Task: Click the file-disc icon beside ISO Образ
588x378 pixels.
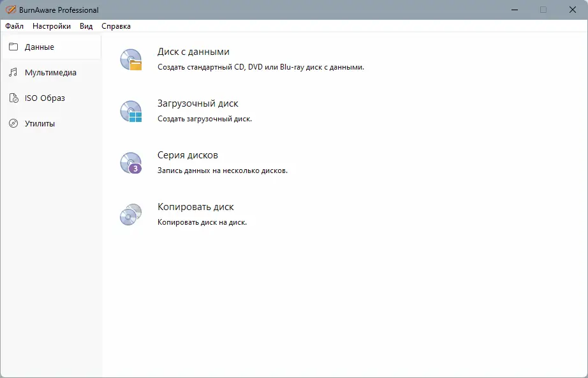Action: (13, 98)
